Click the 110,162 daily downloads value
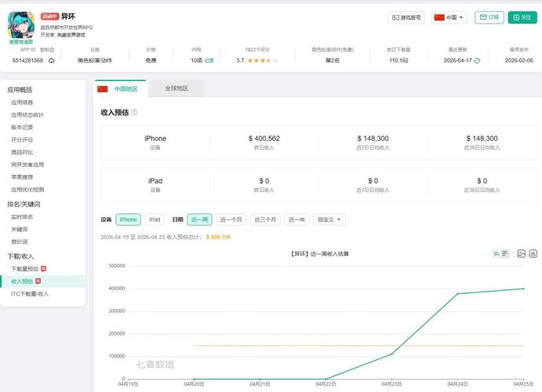This screenshot has width=542, height=392. (398, 60)
